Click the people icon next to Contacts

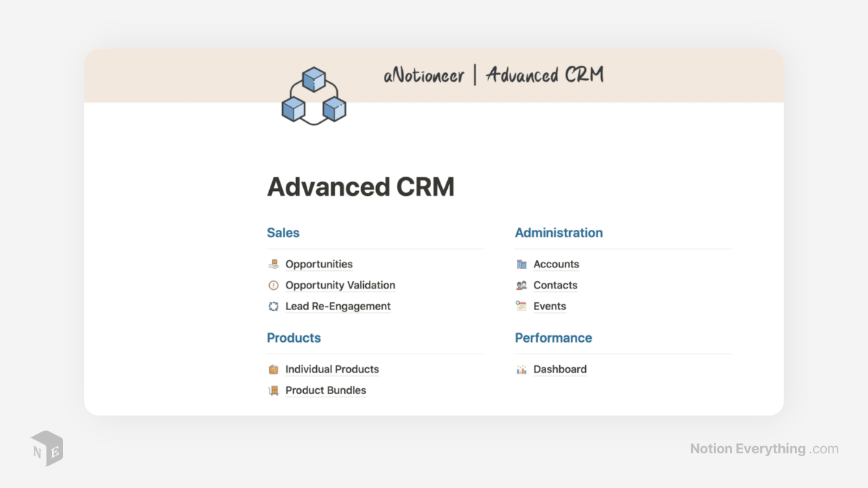click(521, 285)
